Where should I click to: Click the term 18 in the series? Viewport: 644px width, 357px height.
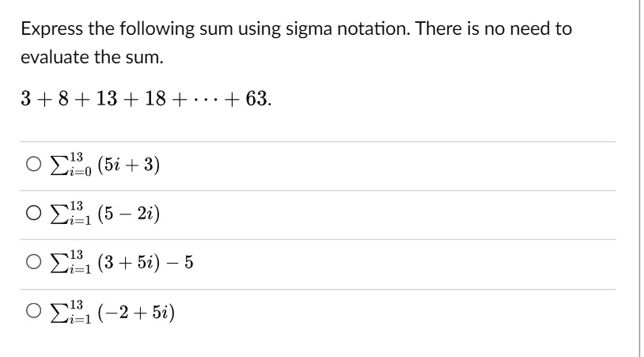click(x=155, y=99)
